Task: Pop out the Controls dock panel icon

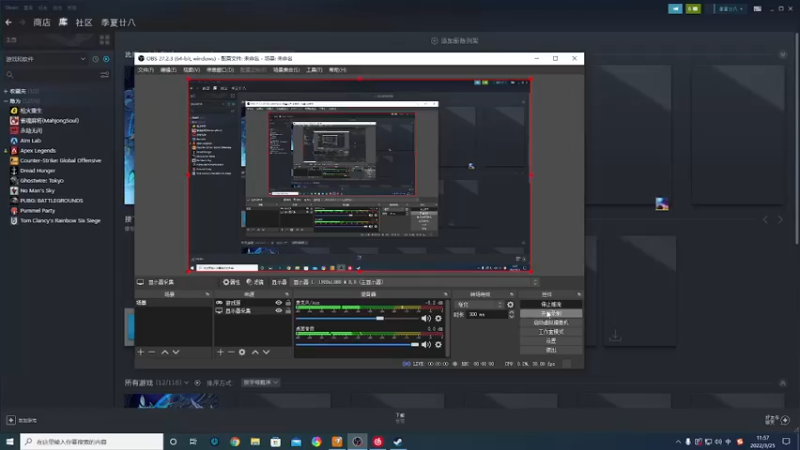Action: pos(579,294)
